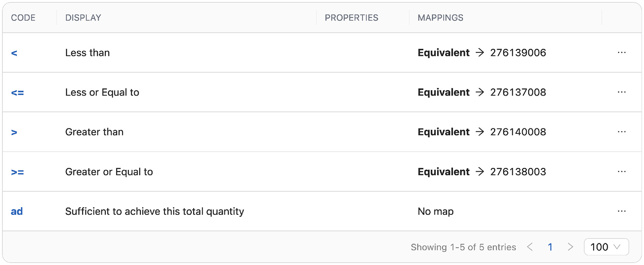Viewport: 644px width, 265px height.
Task: Open the more-options menu for Less than row
Action: pos(622,53)
